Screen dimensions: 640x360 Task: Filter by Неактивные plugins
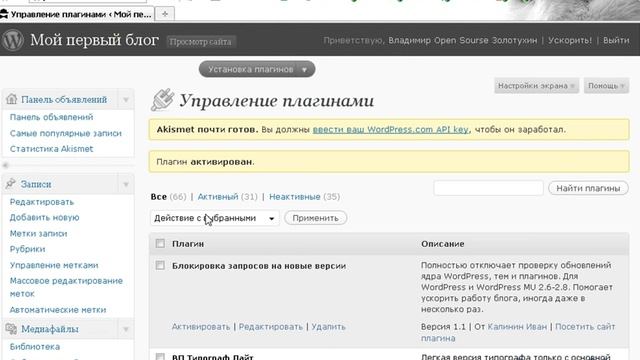point(295,197)
